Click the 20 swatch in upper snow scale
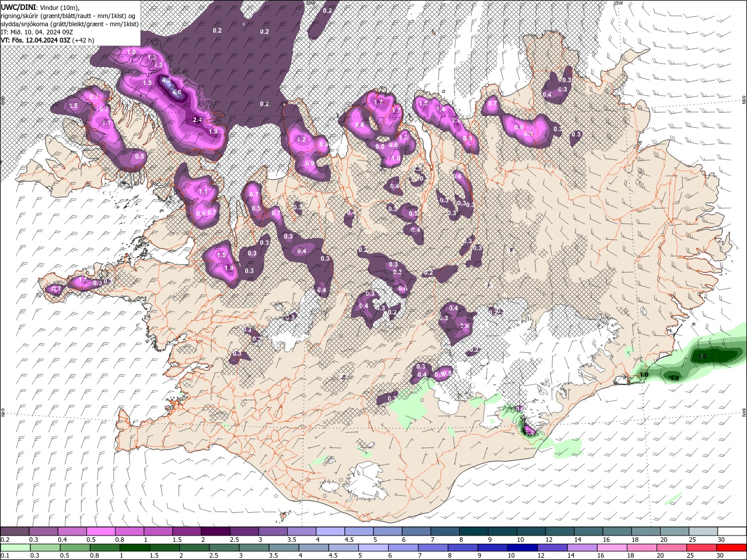The height and width of the screenshot is (560, 747). click(675, 531)
